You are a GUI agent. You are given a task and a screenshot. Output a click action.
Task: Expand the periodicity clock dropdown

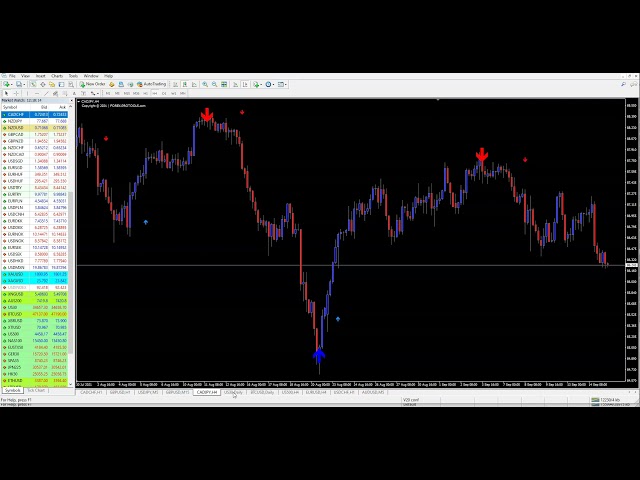270,84
